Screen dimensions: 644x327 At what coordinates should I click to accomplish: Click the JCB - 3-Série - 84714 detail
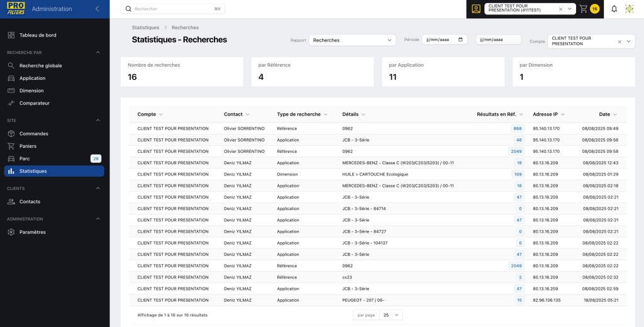[x=364, y=209]
